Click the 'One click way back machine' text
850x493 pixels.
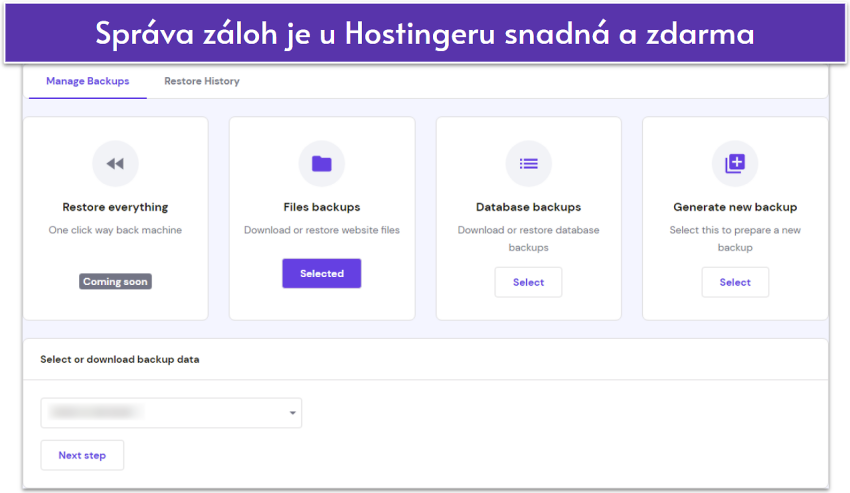point(115,230)
